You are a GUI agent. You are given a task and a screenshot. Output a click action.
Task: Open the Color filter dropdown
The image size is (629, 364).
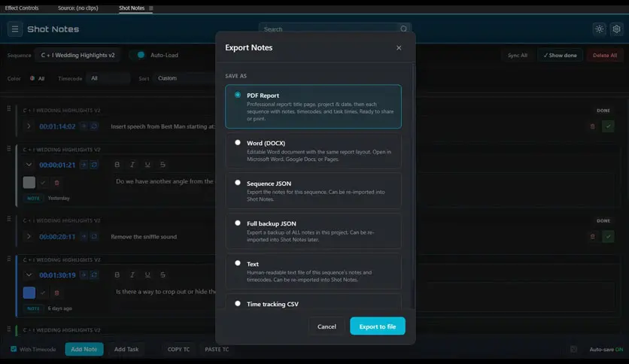pos(37,78)
